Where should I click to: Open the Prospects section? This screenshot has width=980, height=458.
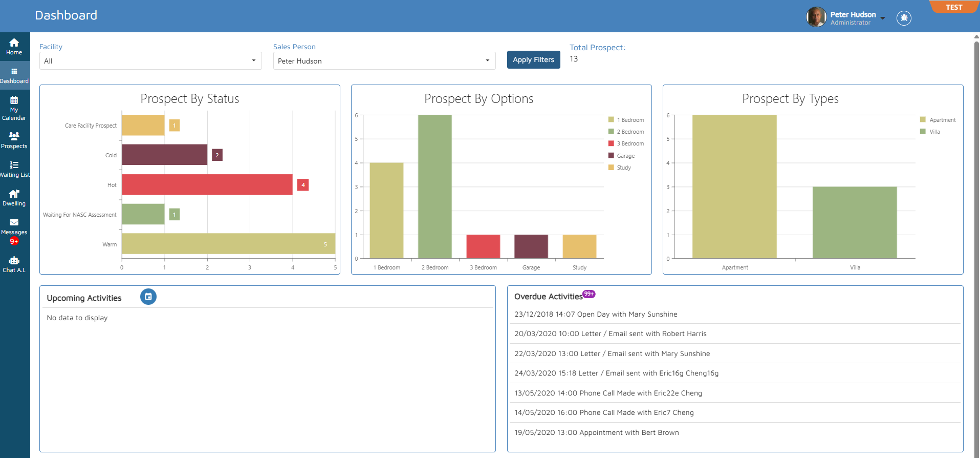[x=14, y=140]
